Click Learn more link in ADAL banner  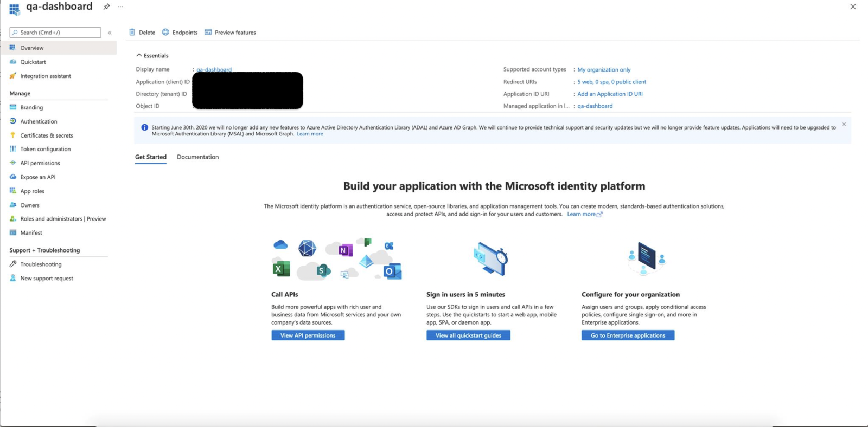[x=310, y=134]
